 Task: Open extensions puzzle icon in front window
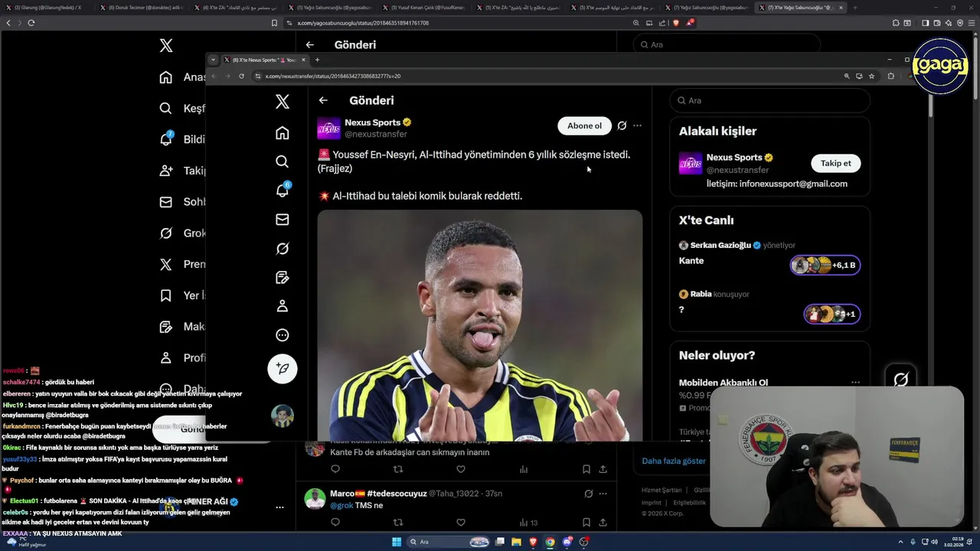[x=890, y=76]
